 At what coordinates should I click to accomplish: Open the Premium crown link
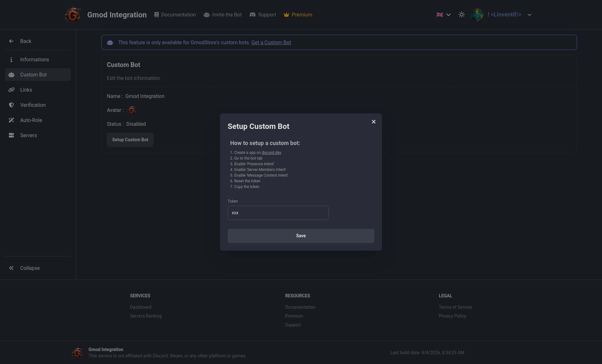[x=298, y=15]
